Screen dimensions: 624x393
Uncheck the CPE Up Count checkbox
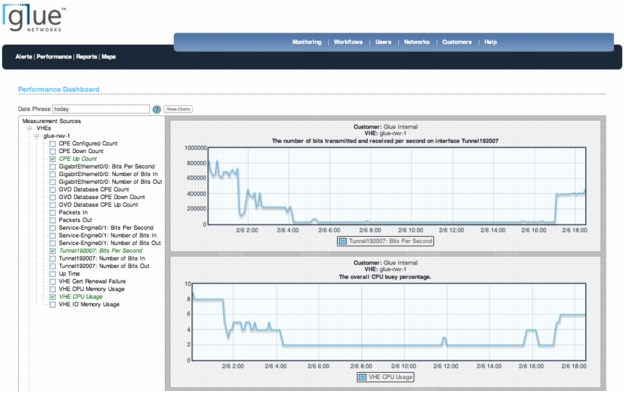coord(53,159)
